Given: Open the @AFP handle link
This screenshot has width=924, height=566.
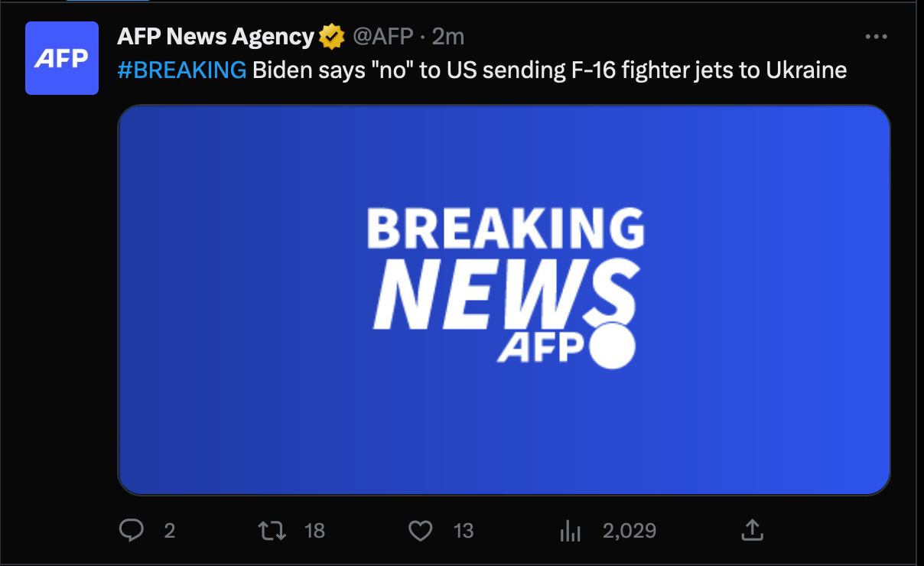Looking at the screenshot, I should 382,36.
